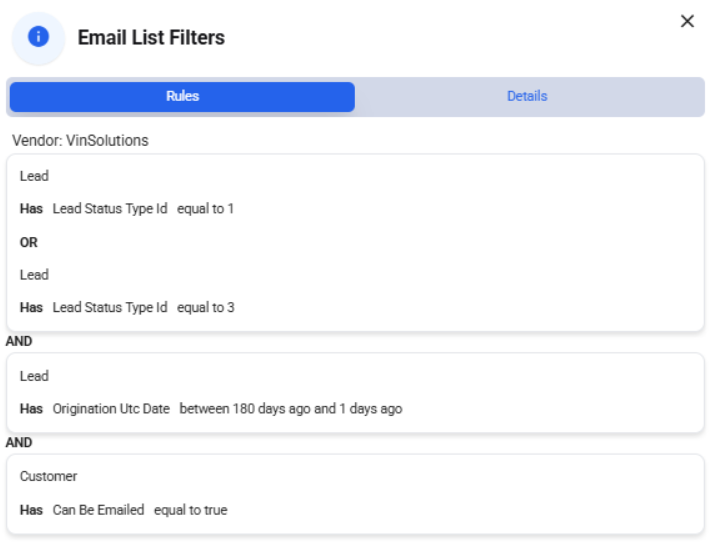This screenshot has width=716, height=547.
Task: Click the first AND operator
Action: [19, 341]
